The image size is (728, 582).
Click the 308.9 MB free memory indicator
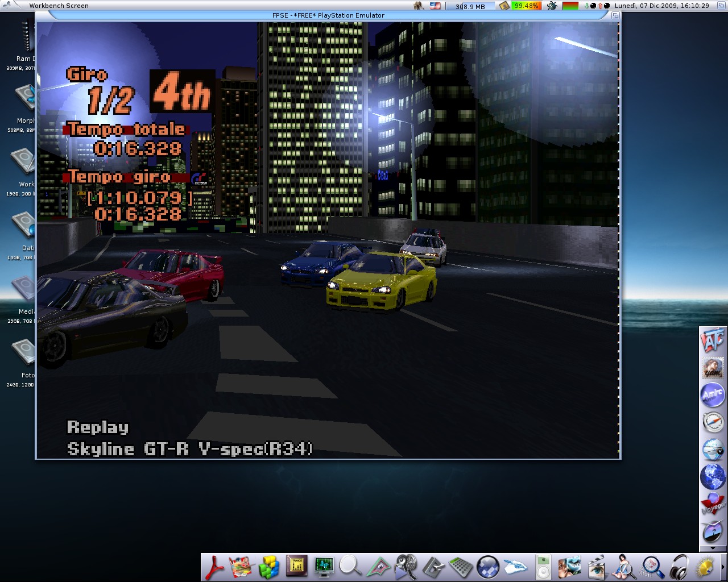(470, 6)
